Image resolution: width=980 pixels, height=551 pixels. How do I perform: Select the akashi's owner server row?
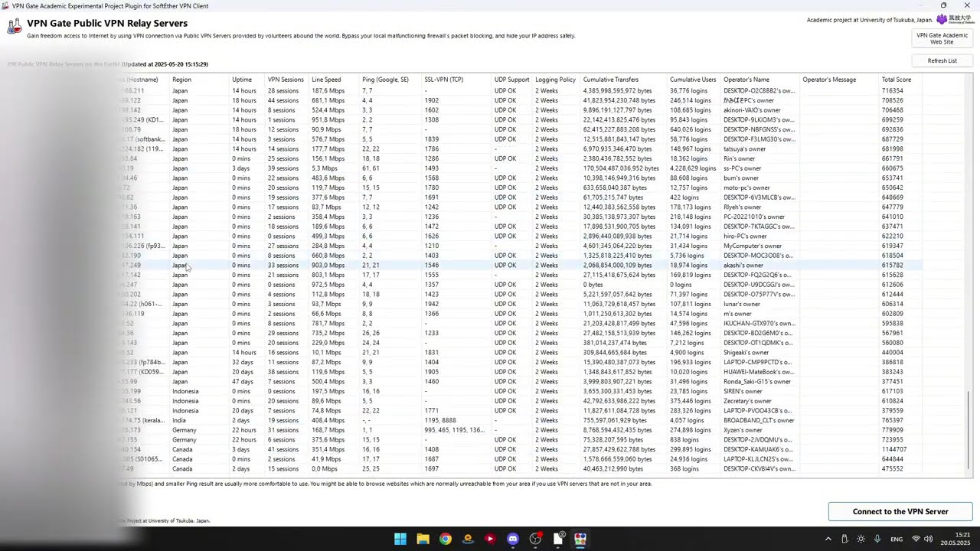[521, 266]
